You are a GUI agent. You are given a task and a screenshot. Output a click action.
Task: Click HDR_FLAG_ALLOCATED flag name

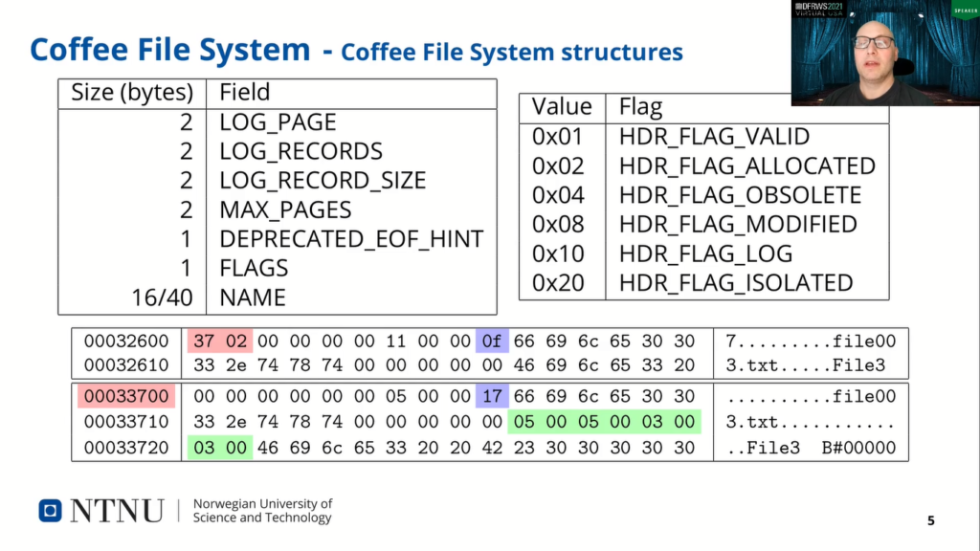[x=746, y=165]
